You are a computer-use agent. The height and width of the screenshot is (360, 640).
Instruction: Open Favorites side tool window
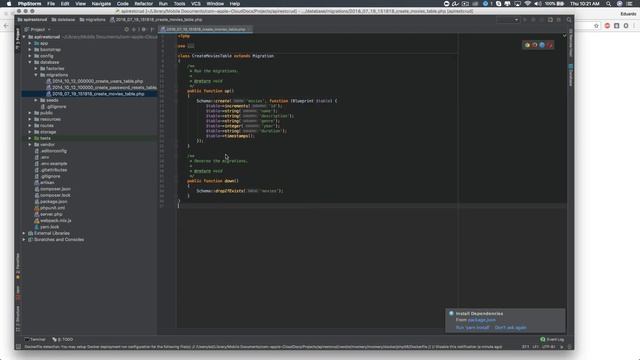[18, 266]
